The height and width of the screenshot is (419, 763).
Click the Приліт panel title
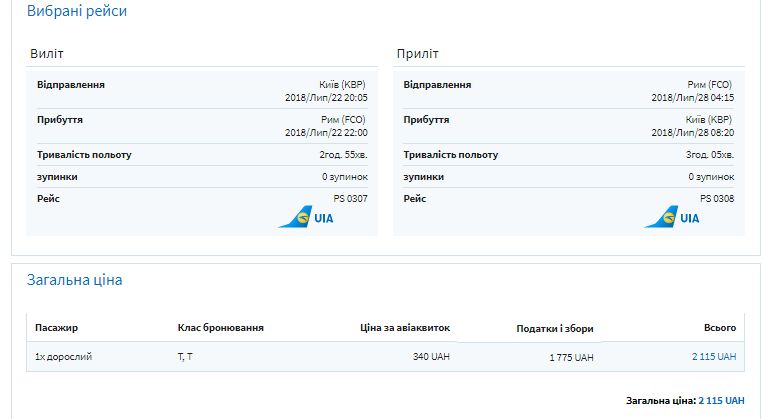pyautogui.click(x=417, y=54)
